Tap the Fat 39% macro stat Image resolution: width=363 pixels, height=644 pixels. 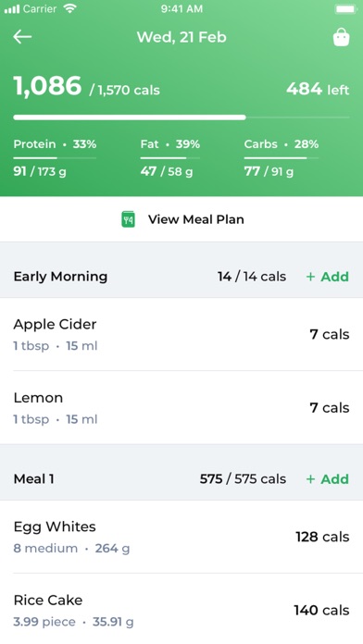[x=170, y=157]
